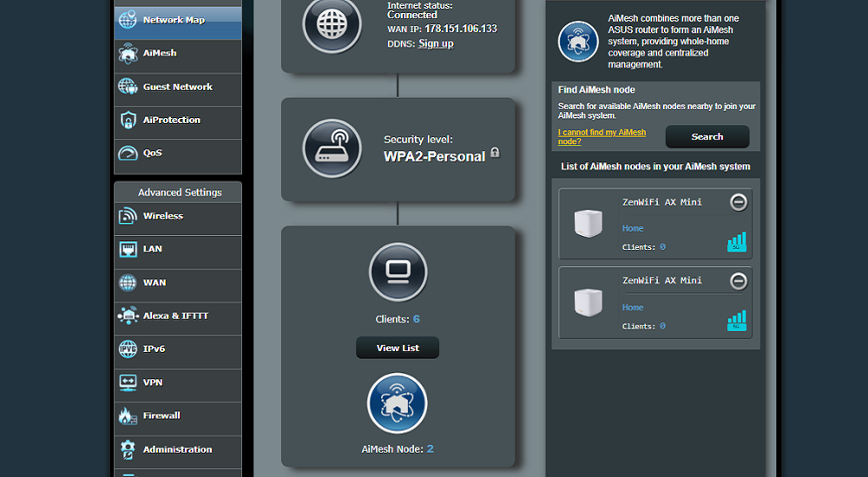The height and width of the screenshot is (477, 868).
Task: Open the LAN settings label
Action: click(x=153, y=249)
